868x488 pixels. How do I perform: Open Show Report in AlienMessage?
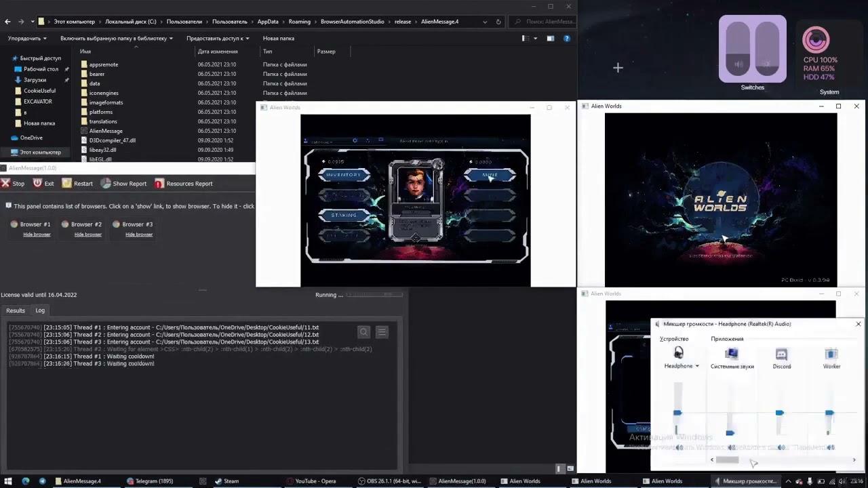(123, 184)
